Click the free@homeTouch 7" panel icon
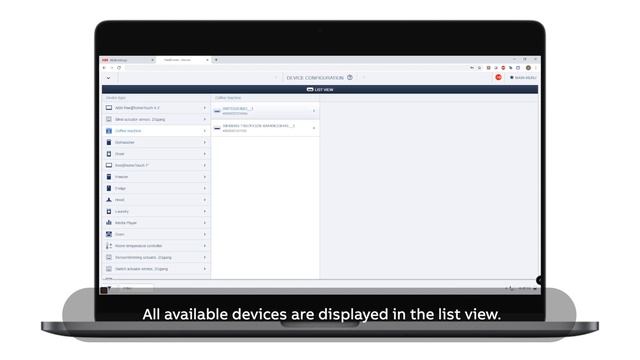Viewport: 640px width, 360px height. (109, 165)
